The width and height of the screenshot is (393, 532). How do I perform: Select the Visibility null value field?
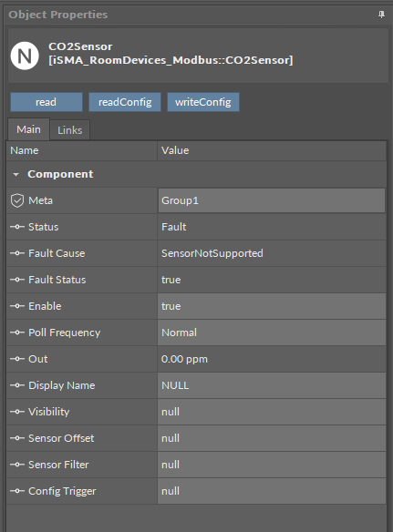click(272, 412)
